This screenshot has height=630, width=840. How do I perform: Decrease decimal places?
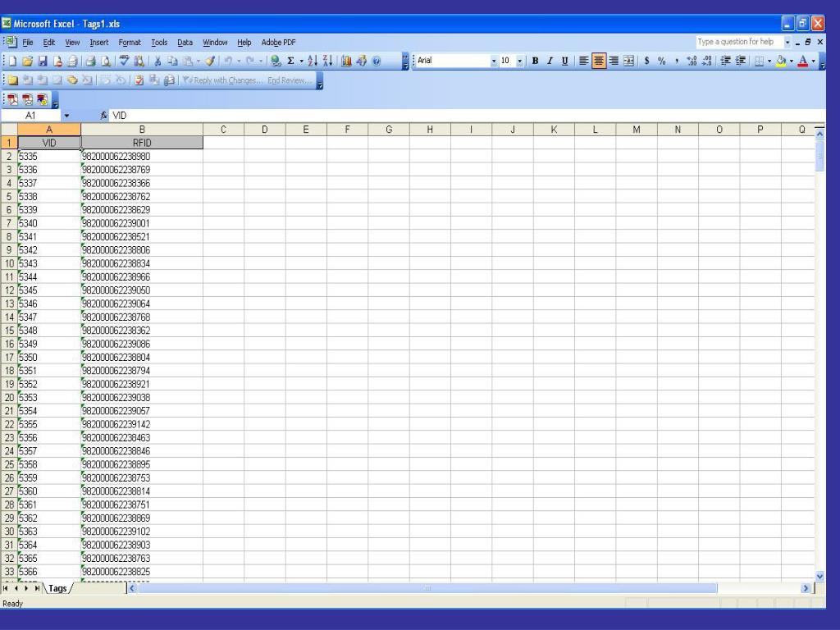pos(707,61)
